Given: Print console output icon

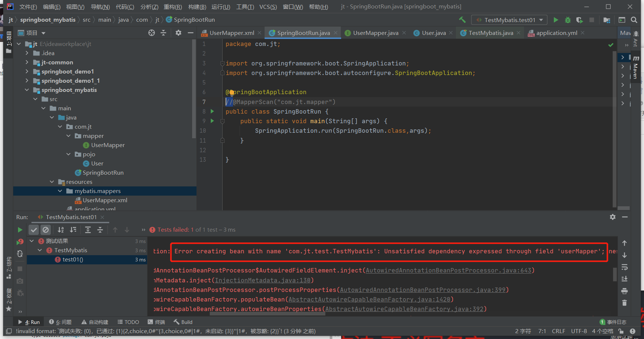Looking at the screenshot, I should click(624, 291).
